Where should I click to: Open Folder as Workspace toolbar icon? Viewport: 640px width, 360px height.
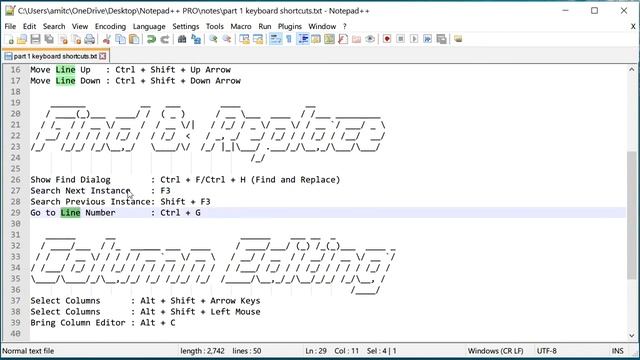[x=356, y=39]
